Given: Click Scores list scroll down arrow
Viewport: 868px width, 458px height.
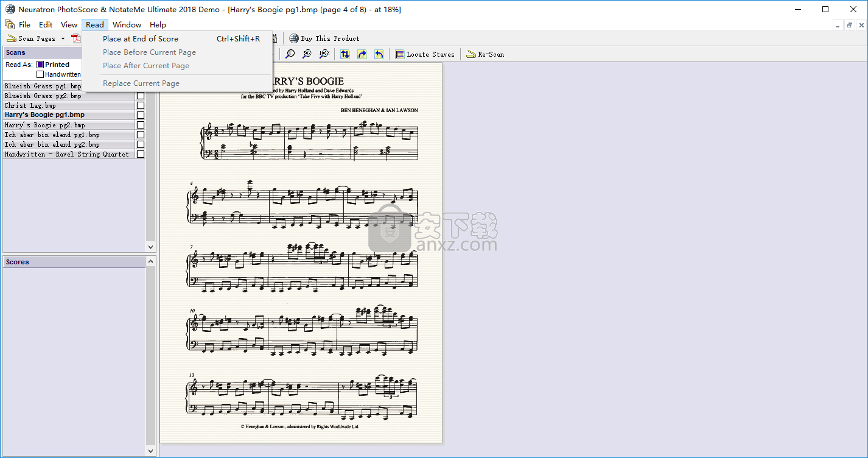Looking at the screenshot, I should point(151,451).
